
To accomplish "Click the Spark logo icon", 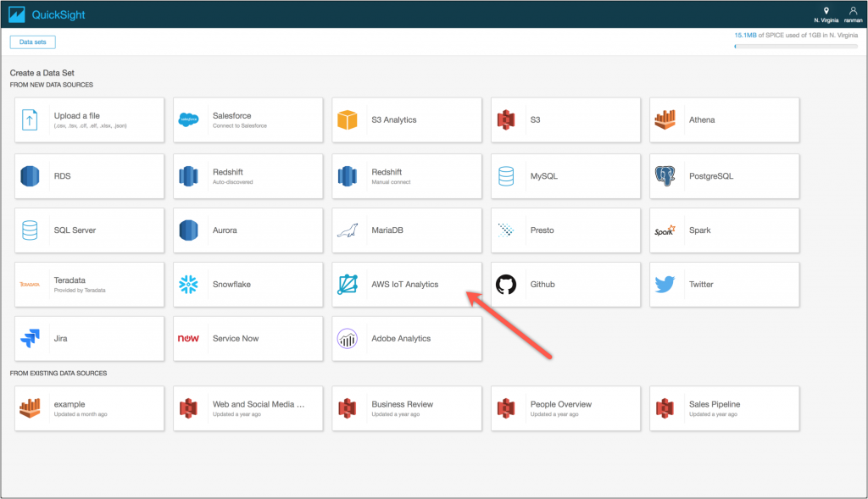I will tap(665, 230).
